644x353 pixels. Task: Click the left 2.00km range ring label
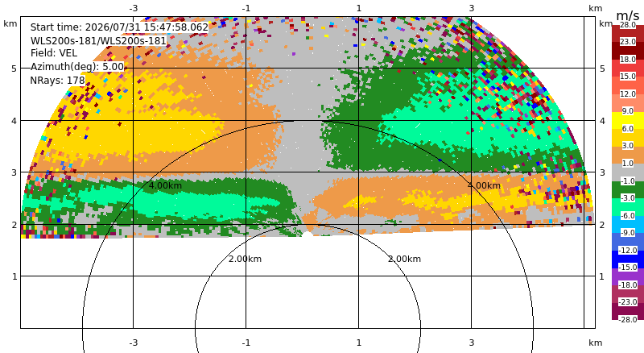click(245, 259)
